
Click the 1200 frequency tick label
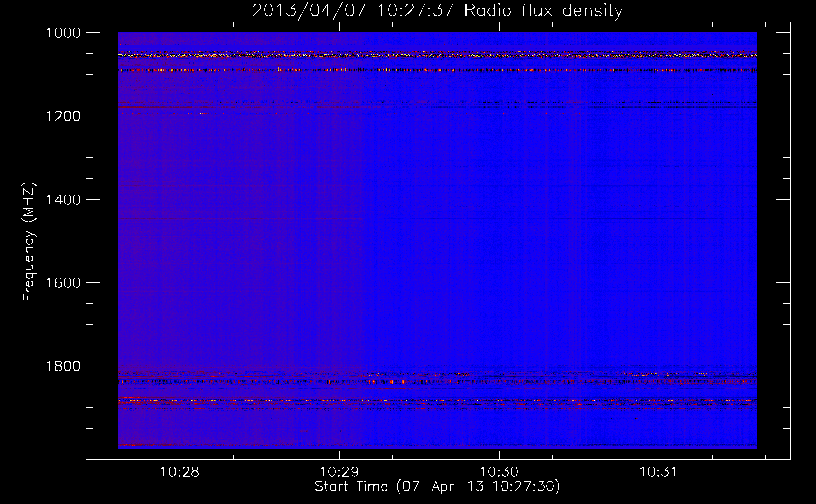click(63, 116)
